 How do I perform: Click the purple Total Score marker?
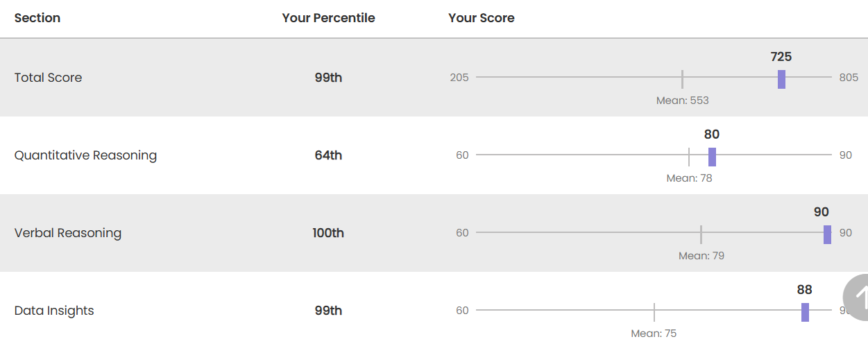coord(781,79)
